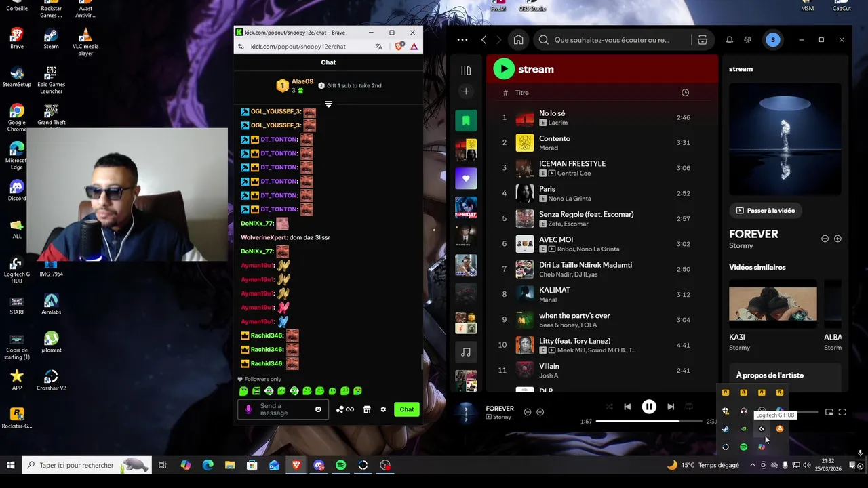Viewport: 868px width, 488px height.
Task: Open the Friend Activity icon in Spotify
Action: tap(747, 40)
